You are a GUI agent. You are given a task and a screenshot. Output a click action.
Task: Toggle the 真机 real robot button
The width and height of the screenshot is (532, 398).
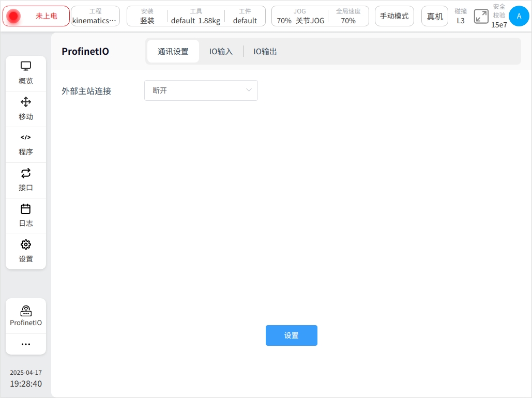point(435,16)
